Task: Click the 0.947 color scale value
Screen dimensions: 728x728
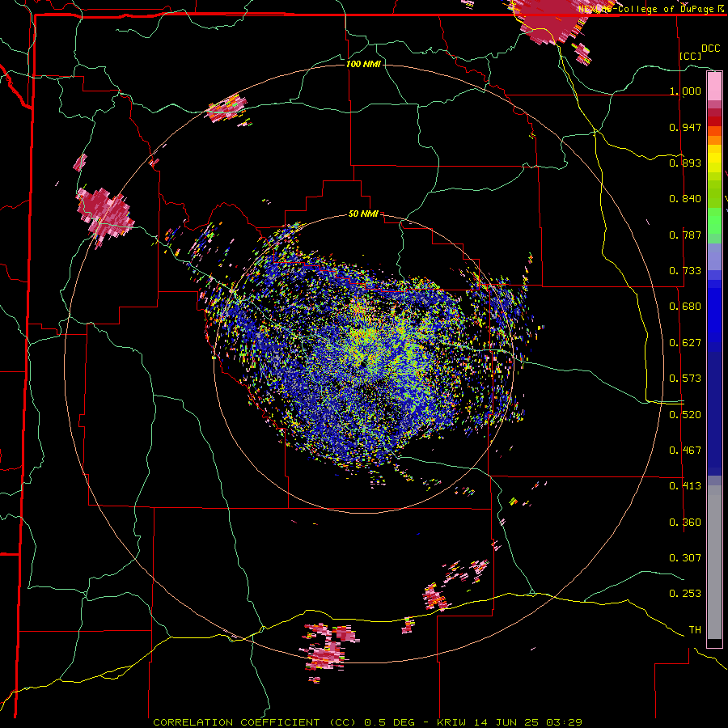Action: [x=685, y=127]
